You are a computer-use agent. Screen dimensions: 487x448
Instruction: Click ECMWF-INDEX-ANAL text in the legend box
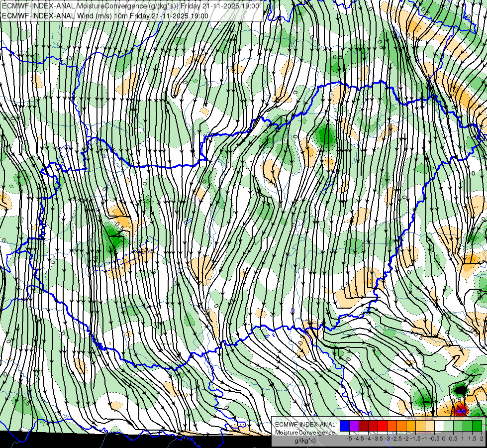[x=305, y=425]
